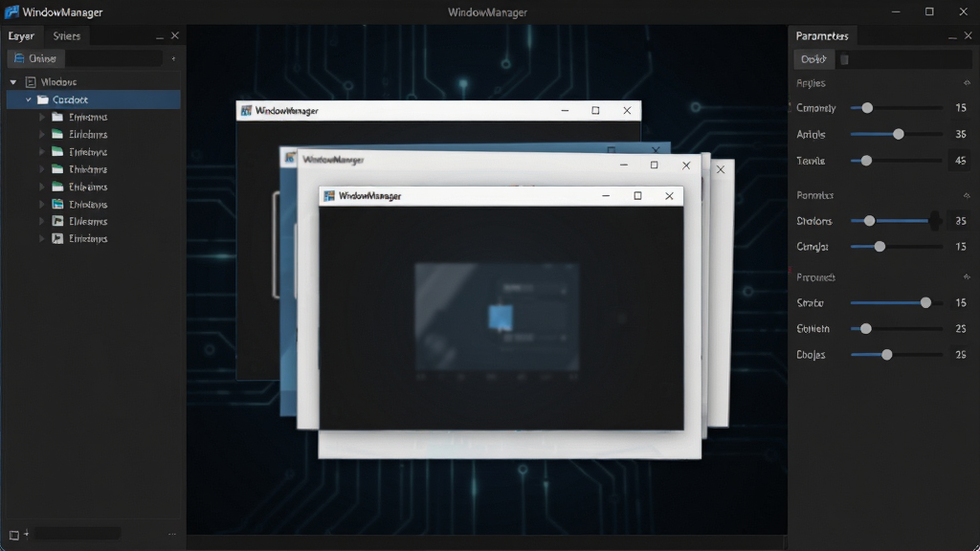Click the blue square in front window's preview

point(500,318)
